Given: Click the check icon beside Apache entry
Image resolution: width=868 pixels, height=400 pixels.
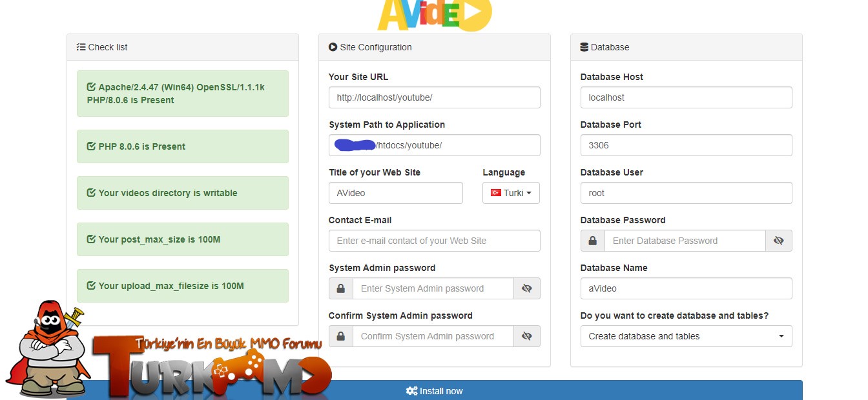Looking at the screenshot, I should [91, 86].
